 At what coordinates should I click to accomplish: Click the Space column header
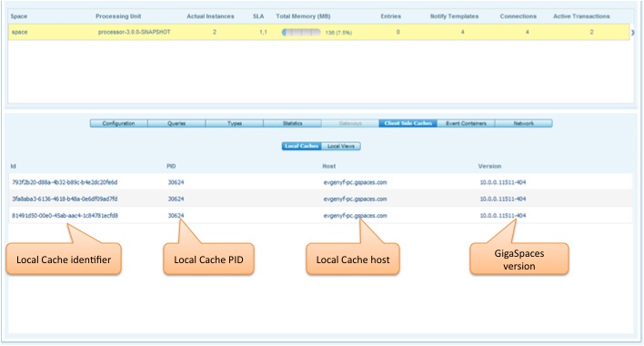point(19,16)
